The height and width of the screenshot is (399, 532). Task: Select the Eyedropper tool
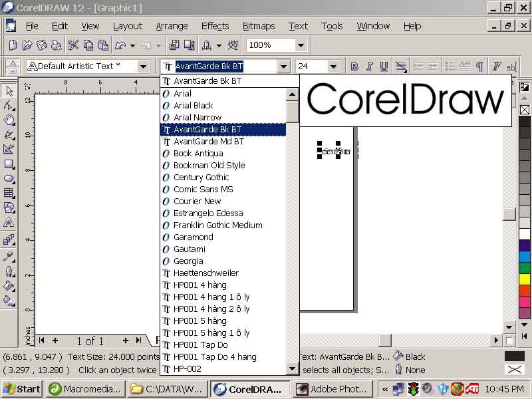(x=9, y=257)
